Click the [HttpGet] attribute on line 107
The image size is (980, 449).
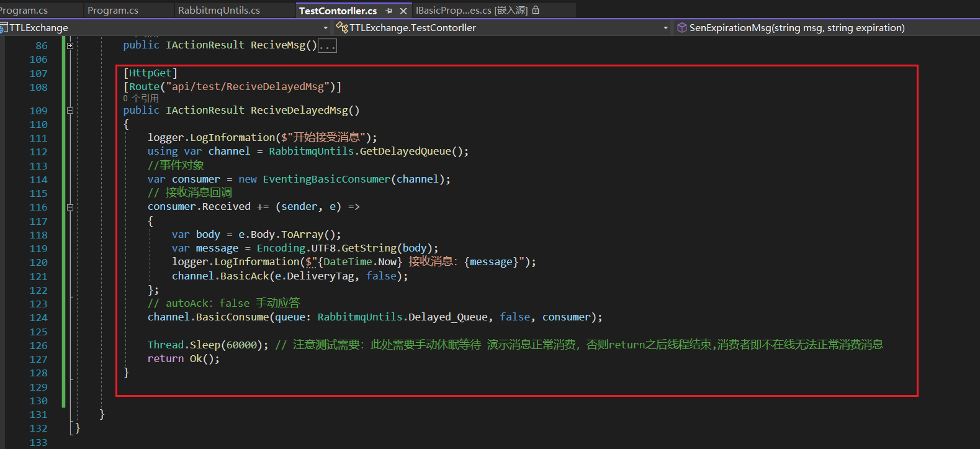pyautogui.click(x=150, y=73)
